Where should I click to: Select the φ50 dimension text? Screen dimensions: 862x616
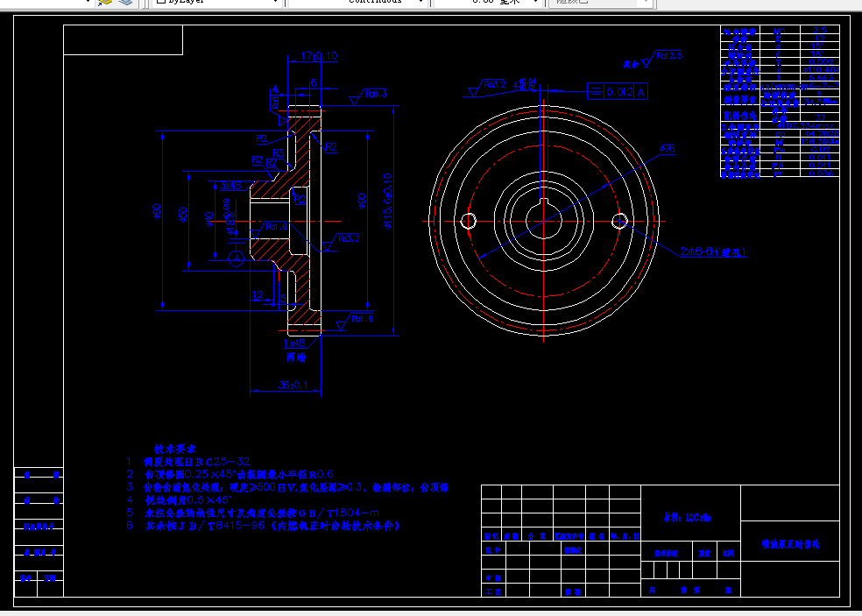pyautogui.click(x=184, y=215)
